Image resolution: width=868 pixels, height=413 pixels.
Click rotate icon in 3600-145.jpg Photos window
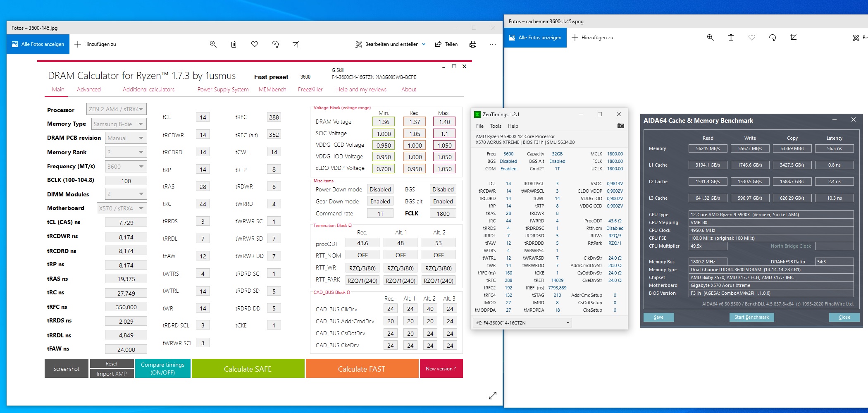tap(275, 44)
